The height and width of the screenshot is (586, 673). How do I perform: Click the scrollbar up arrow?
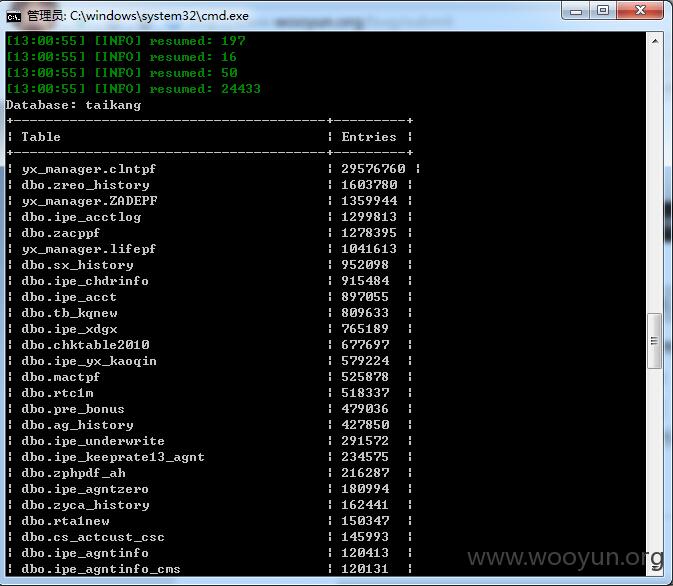point(655,41)
